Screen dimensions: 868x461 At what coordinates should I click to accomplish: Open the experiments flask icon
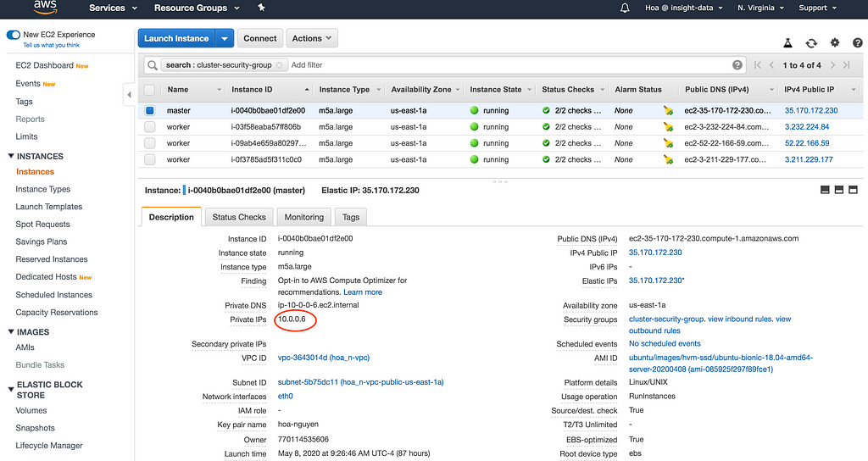(x=787, y=43)
